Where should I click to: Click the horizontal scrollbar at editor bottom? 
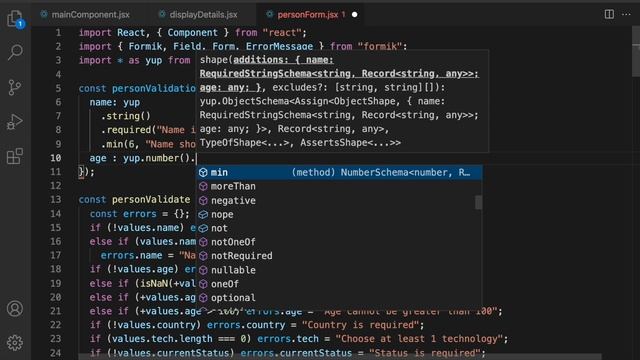coord(339,357)
